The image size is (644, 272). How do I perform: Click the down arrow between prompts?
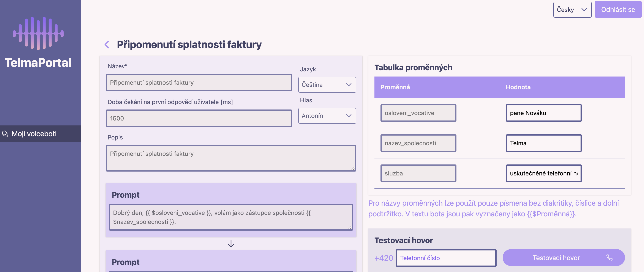231,244
